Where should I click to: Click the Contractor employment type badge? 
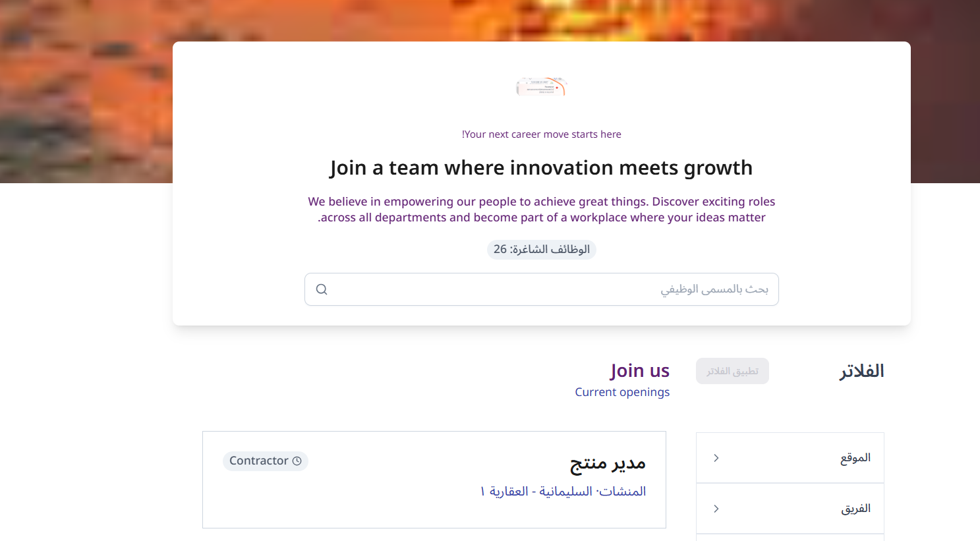pyautogui.click(x=265, y=461)
